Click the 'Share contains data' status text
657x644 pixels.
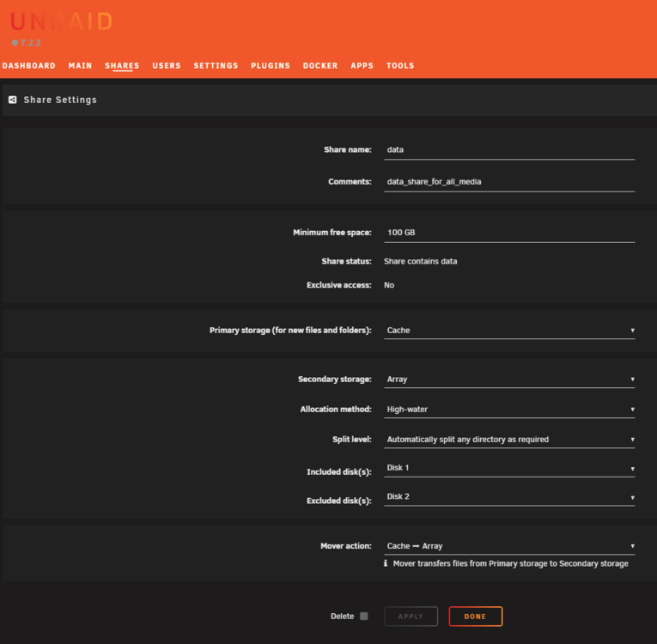click(x=420, y=261)
